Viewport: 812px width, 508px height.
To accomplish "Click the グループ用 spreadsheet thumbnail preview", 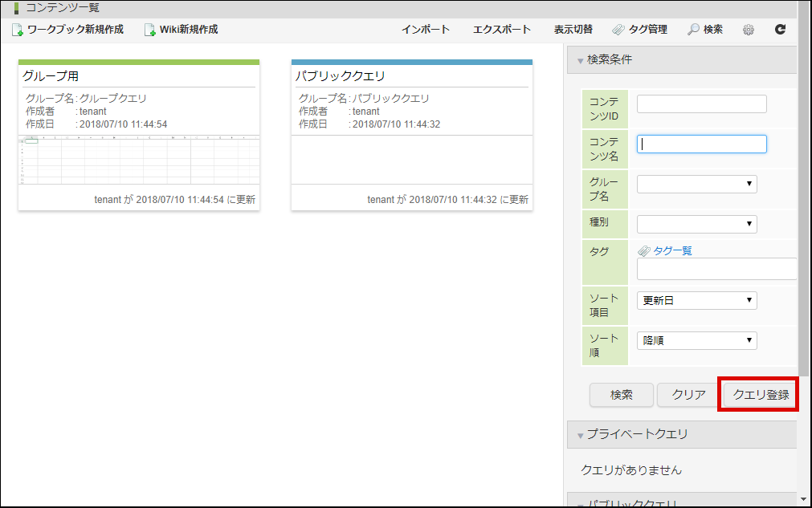I will point(139,160).
